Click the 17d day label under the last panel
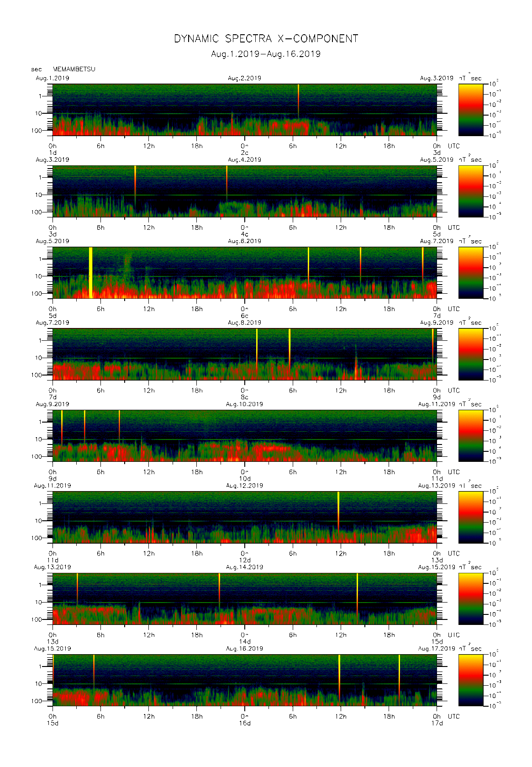 click(x=437, y=723)
